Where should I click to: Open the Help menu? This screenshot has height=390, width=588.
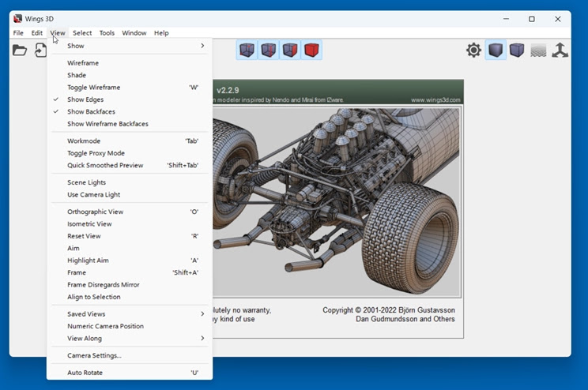click(161, 33)
